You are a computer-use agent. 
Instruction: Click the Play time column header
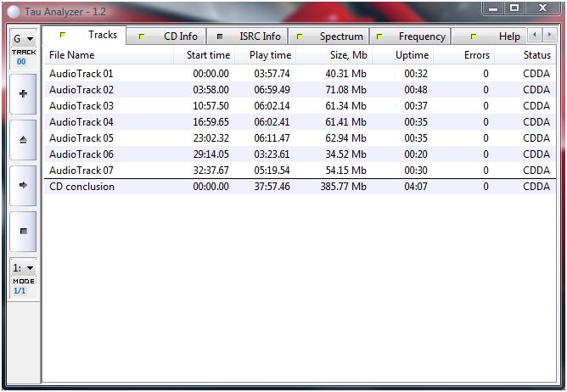click(270, 55)
